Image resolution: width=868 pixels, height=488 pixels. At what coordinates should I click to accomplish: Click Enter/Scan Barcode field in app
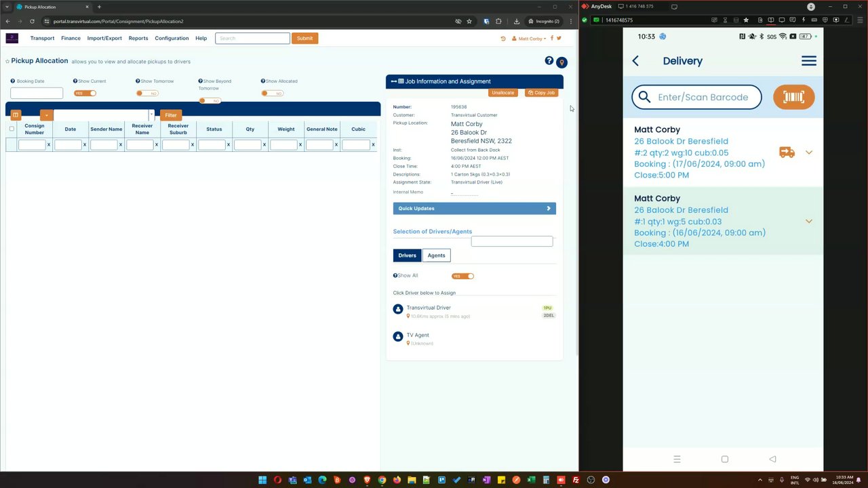coord(696,97)
